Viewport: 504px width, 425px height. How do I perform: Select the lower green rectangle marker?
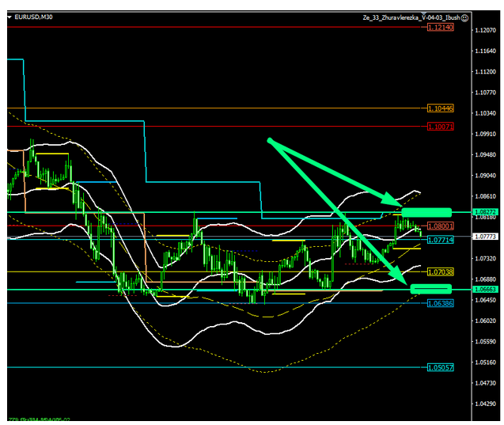click(431, 290)
